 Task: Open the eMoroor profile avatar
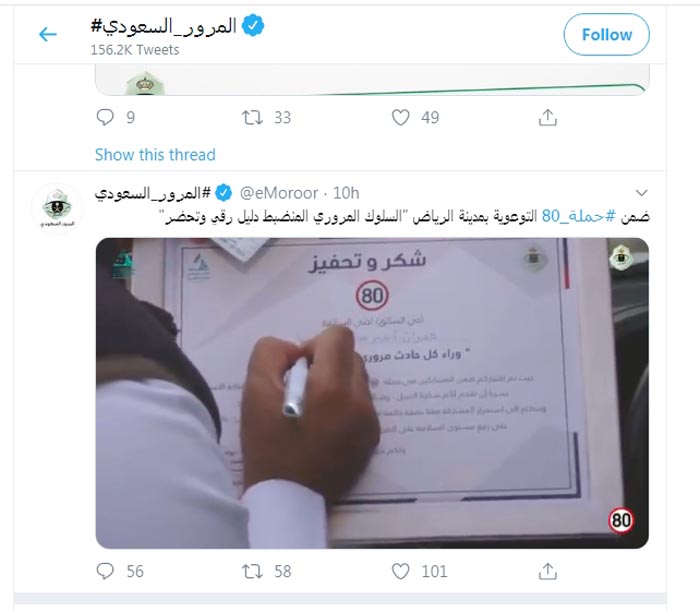coord(57,208)
